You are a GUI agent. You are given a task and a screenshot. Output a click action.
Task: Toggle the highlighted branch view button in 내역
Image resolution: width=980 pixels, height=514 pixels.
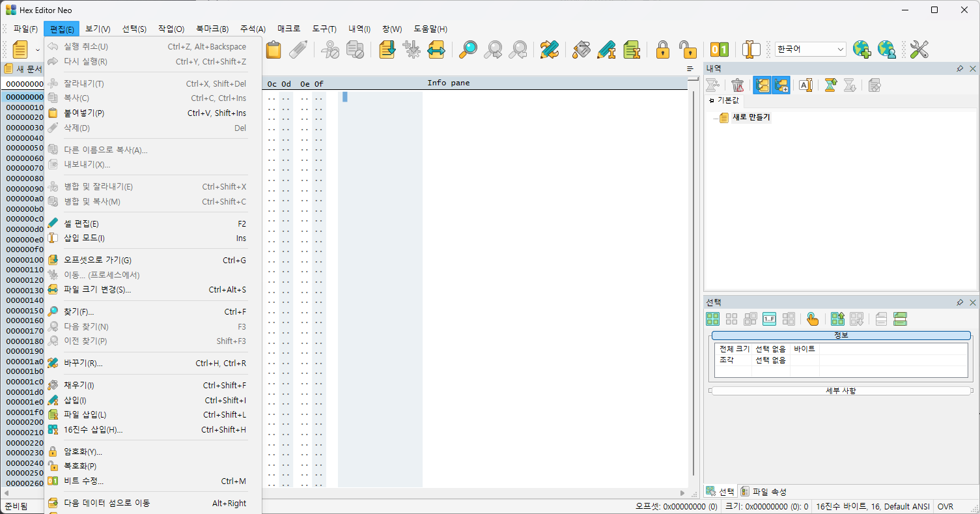pos(763,85)
